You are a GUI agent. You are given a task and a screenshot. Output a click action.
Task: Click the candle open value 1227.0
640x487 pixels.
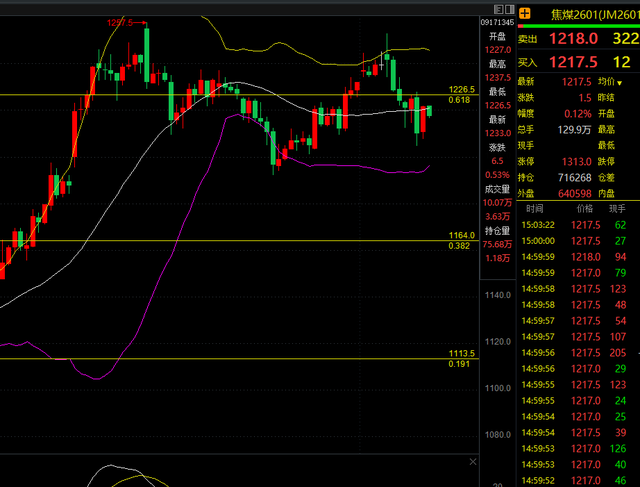click(x=498, y=50)
